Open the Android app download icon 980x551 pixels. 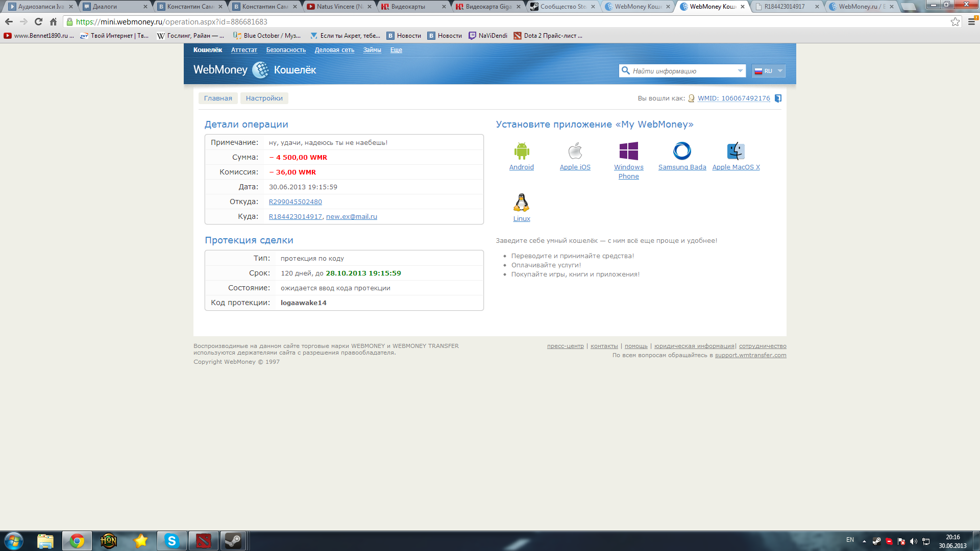521,151
